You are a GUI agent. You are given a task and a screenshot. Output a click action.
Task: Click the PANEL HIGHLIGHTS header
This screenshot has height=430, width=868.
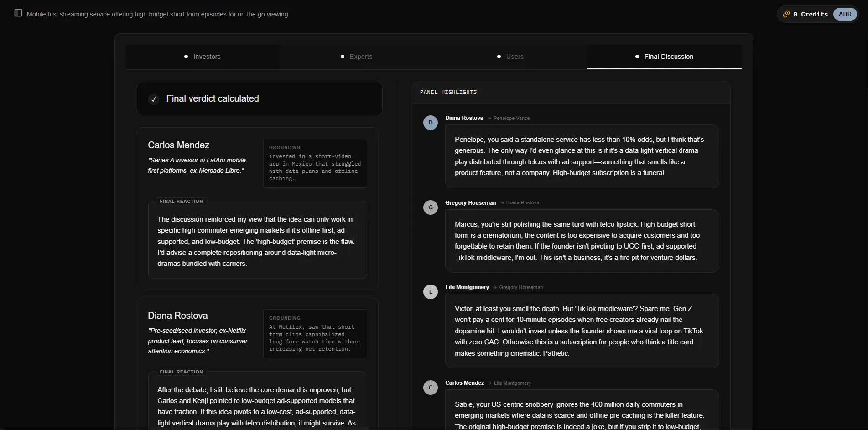tap(448, 92)
